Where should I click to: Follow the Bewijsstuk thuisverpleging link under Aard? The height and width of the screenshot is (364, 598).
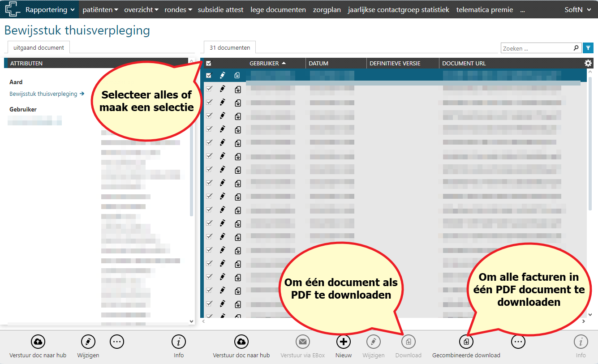point(47,94)
